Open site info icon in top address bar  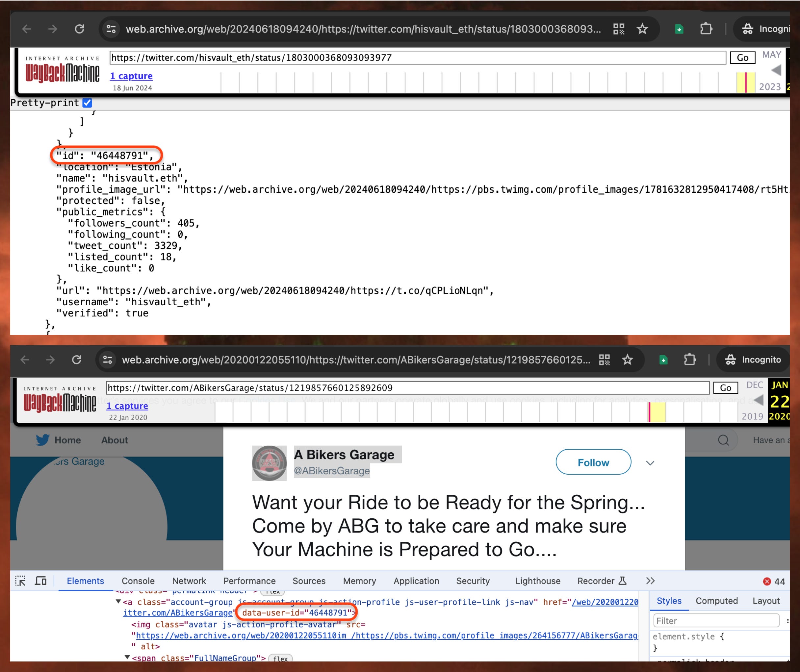111,29
